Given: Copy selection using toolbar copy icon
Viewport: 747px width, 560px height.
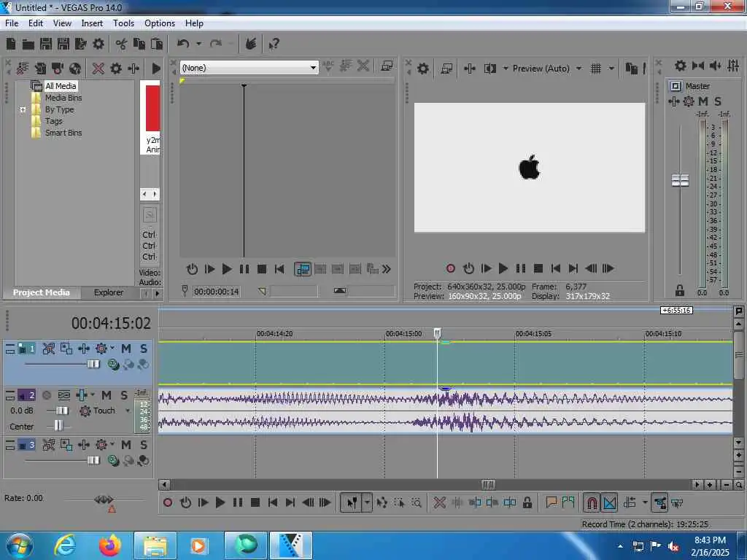Looking at the screenshot, I should coord(139,44).
